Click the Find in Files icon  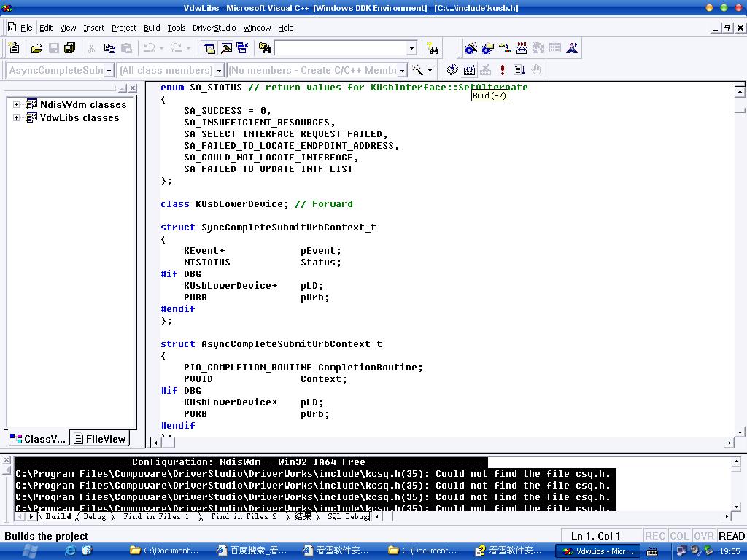pyautogui.click(x=265, y=48)
